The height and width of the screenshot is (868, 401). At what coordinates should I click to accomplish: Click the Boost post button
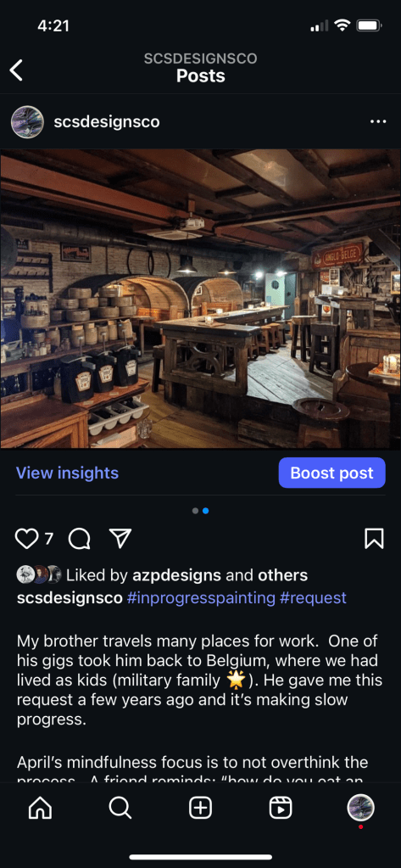click(x=331, y=473)
